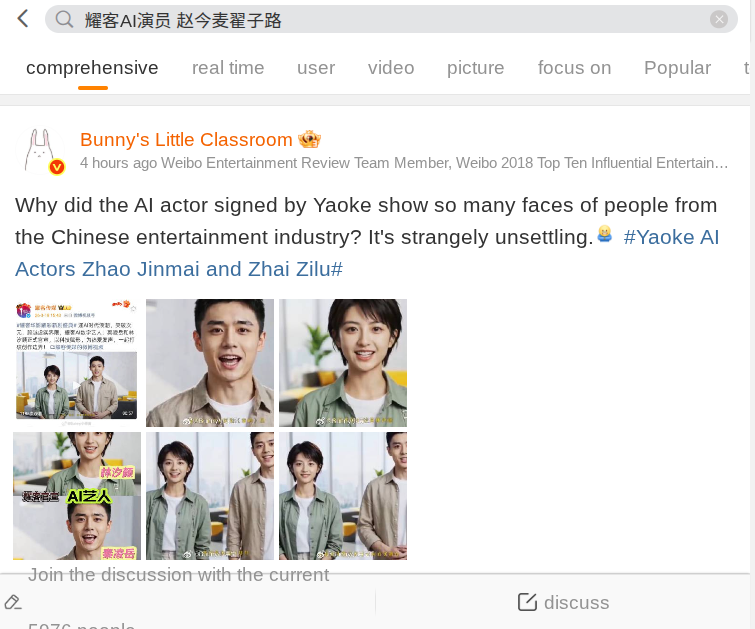Open the Popular tab
This screenshot has height=629, width=755.
pyautogui.click(x=677, y=68)
